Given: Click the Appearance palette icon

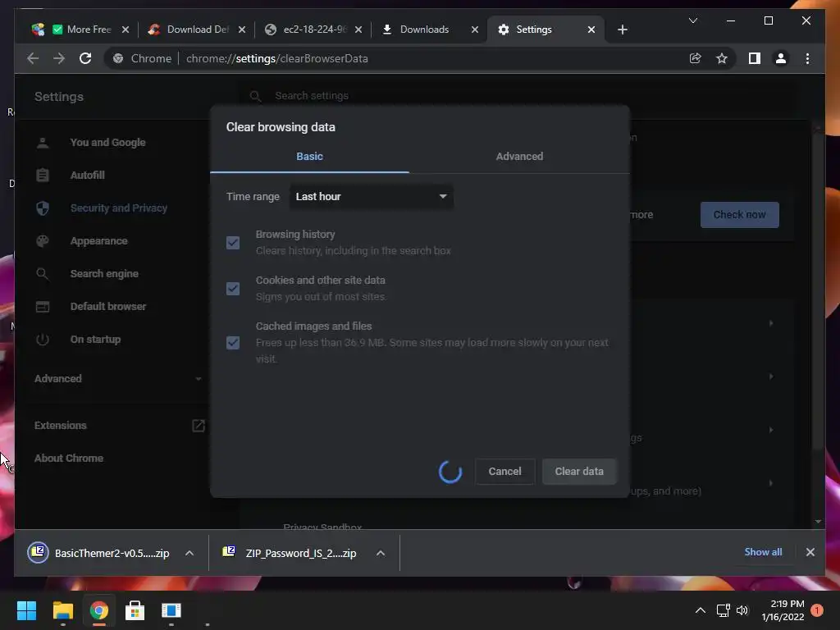Looking at the screenshot, I should [x=43, y=241].
